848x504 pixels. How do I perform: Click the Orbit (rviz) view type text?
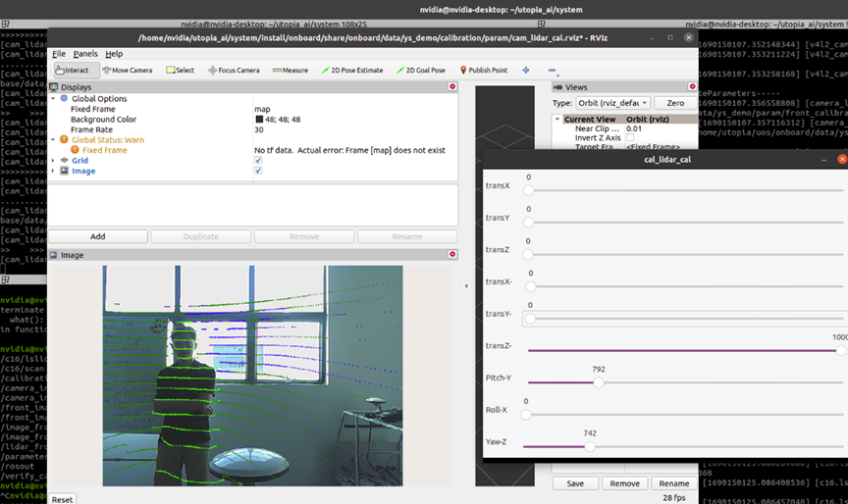pos(648,119)
